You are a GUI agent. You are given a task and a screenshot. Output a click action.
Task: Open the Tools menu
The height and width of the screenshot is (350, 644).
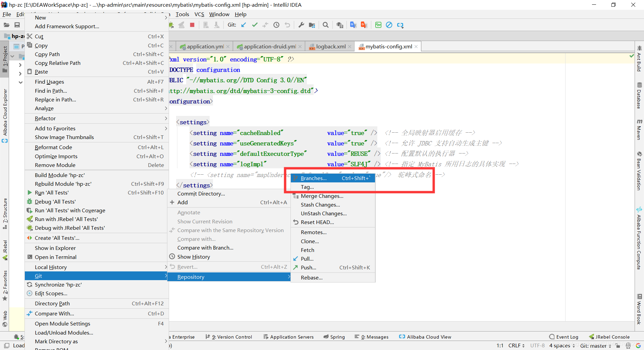click(182, 14)
